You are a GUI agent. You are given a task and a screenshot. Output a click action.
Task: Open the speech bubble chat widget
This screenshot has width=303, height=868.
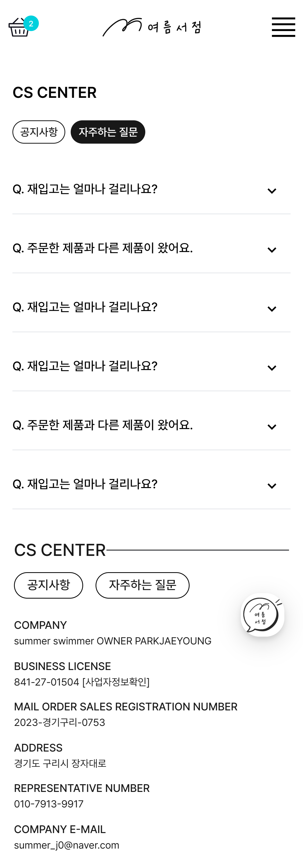(x=262, y=615)
